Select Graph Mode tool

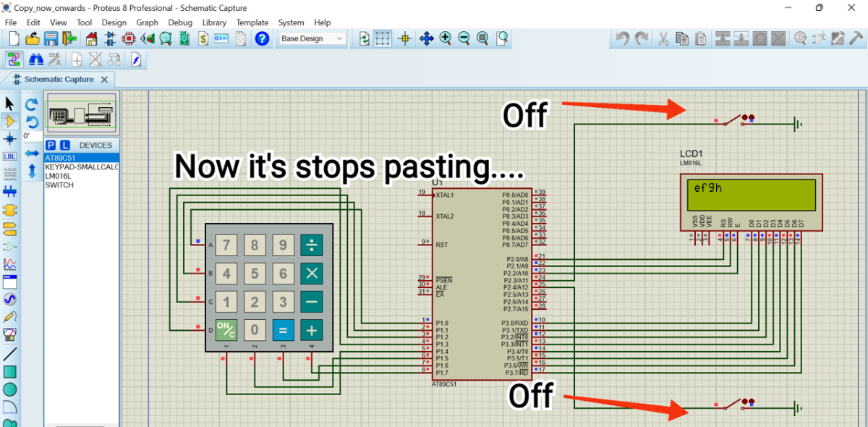click(x=9, y=265)
